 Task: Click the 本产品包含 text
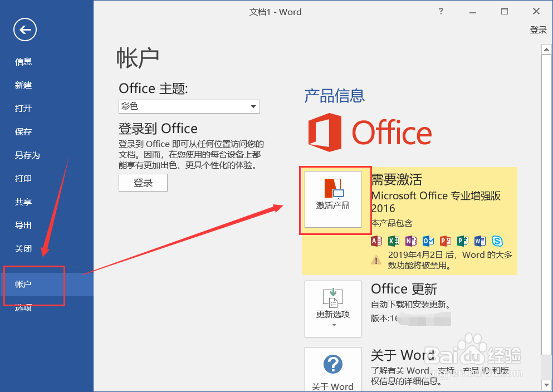tap(392, 223)
